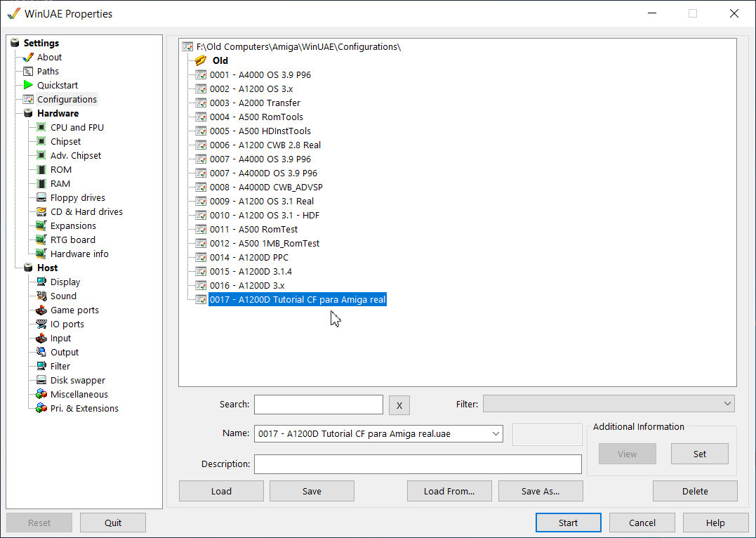
Task: Select config 0005 - A500 HDInstTools
Action: [x=260, y=131]
